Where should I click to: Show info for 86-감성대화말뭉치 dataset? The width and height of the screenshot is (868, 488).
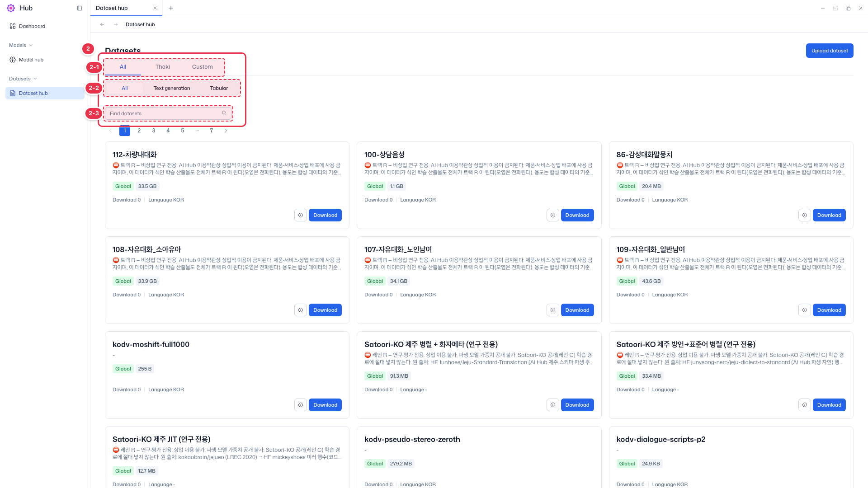click(x=805, y=215)
